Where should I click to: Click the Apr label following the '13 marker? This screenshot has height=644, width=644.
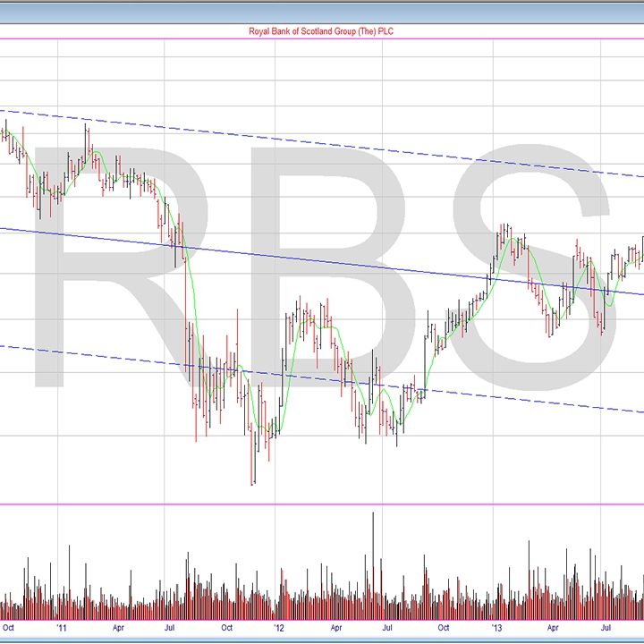[x=554, y=629]
